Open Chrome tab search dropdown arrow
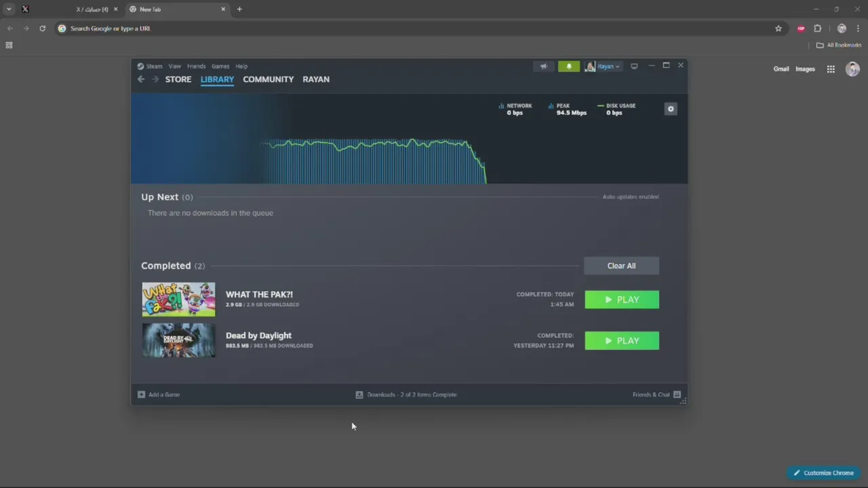This screenshot has width=868, height=488. 9,9
